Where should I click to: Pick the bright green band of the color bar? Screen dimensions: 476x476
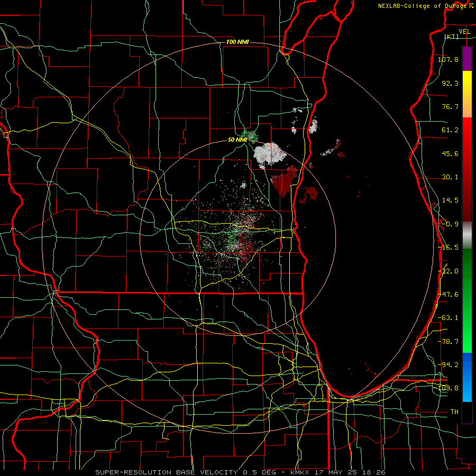pyautogui.click(x=467, y=300)
